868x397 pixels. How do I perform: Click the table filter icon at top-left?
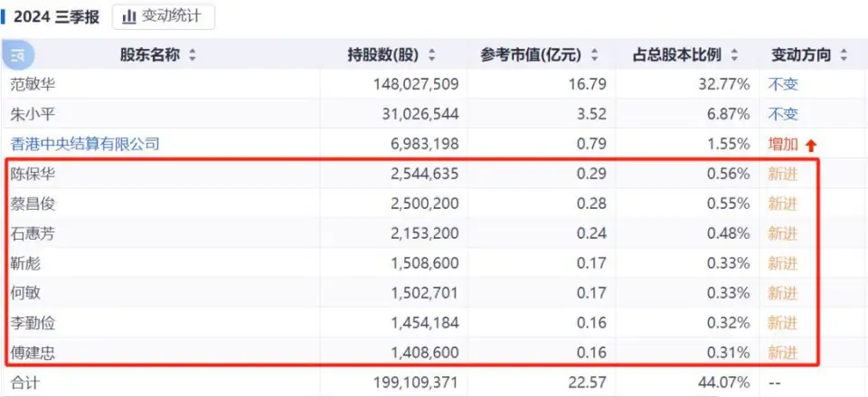(17, 55)
